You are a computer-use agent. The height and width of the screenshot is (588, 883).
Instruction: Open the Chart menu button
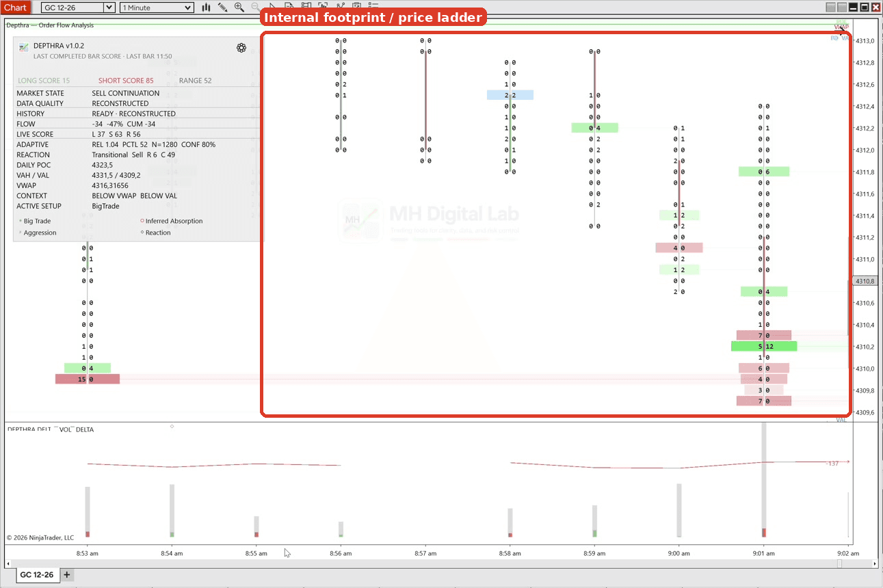click(16, 8)
